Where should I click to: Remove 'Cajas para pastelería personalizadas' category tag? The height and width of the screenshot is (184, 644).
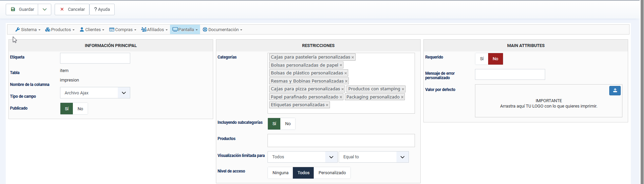click(353, 57)
